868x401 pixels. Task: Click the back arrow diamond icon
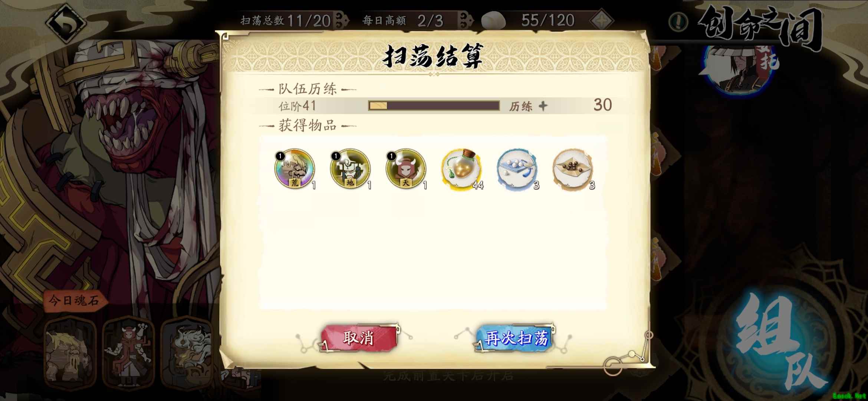tap(66, 23)
